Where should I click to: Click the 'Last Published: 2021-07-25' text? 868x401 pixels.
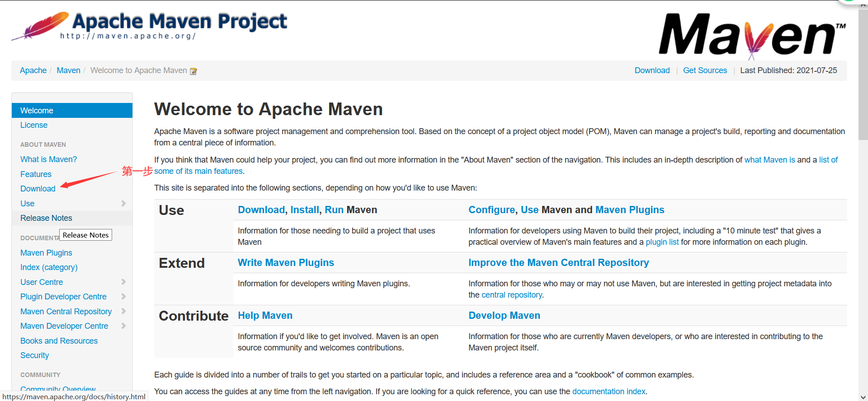coord(788,70)
